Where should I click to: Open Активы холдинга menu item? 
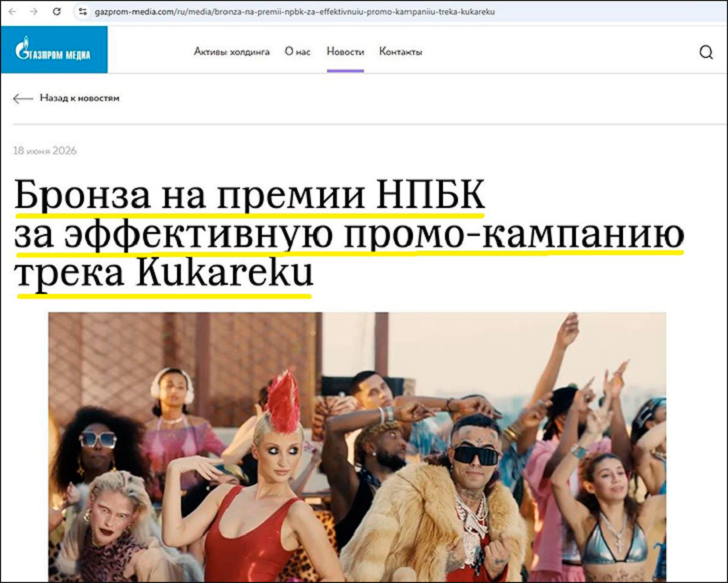point(232,52)
